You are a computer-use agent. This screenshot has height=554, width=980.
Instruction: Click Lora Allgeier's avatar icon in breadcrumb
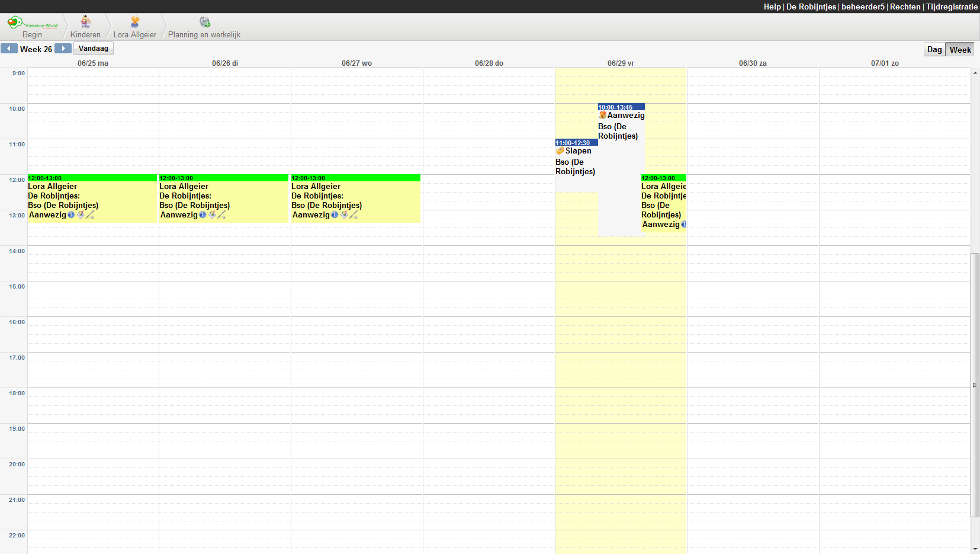(x=135, y=22)
